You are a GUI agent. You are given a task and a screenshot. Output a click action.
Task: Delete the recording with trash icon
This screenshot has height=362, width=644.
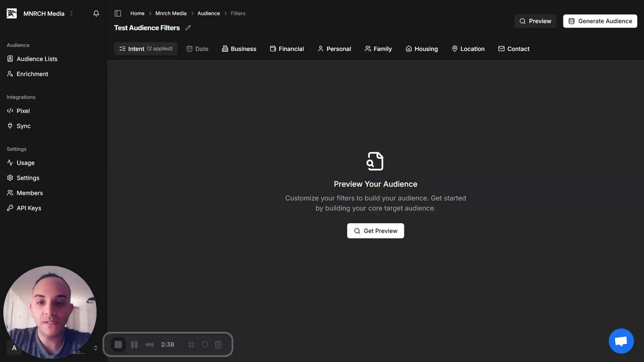(218, 344)
